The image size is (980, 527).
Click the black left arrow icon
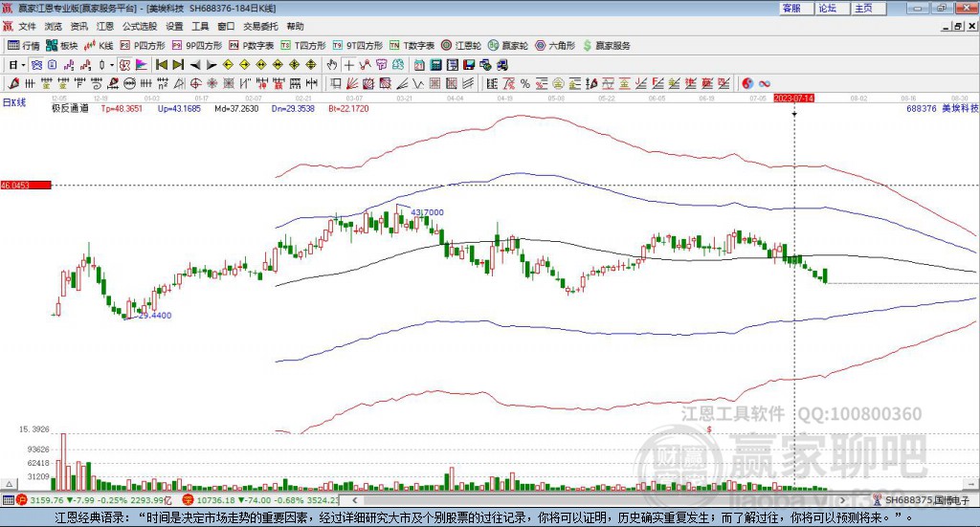click(195, 65)
